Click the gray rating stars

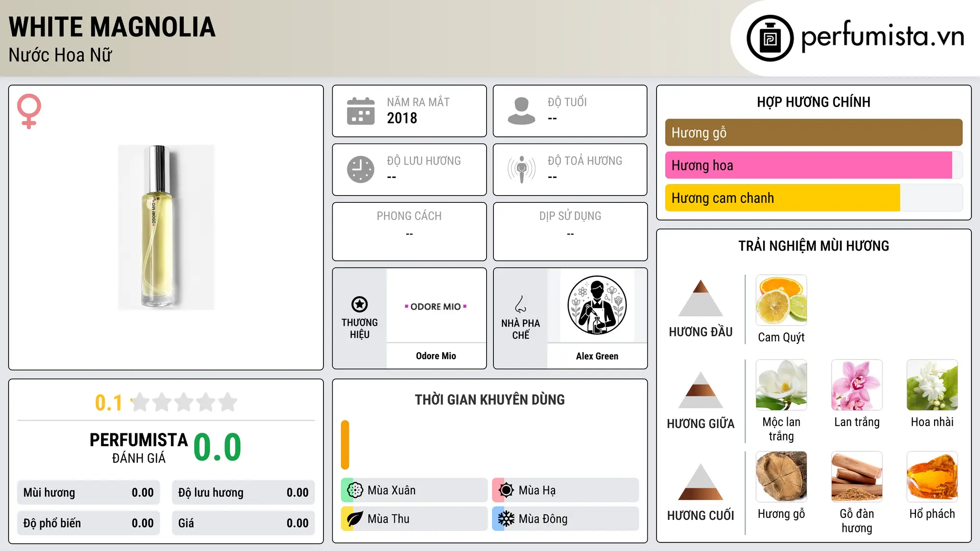coord(184,402)
